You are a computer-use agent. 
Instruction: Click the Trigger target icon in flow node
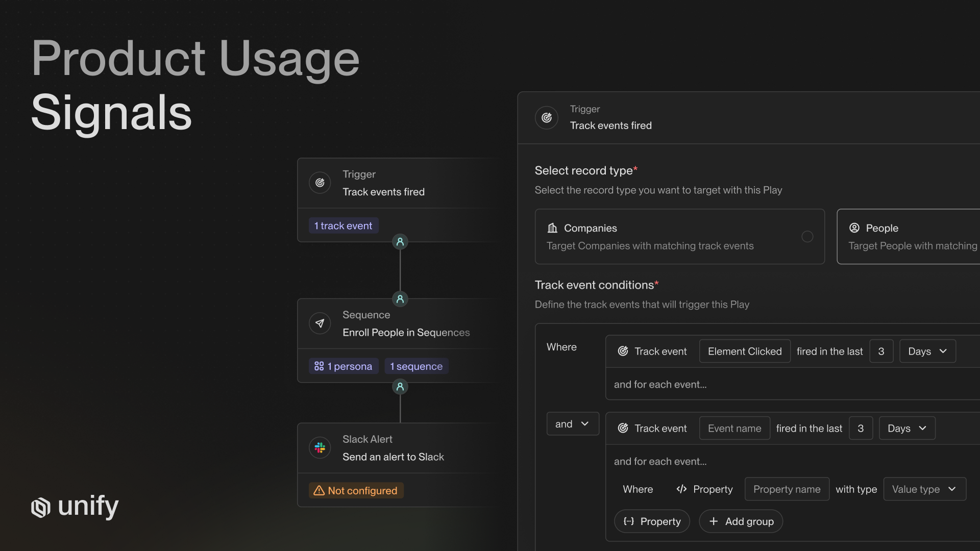[320, 183]
